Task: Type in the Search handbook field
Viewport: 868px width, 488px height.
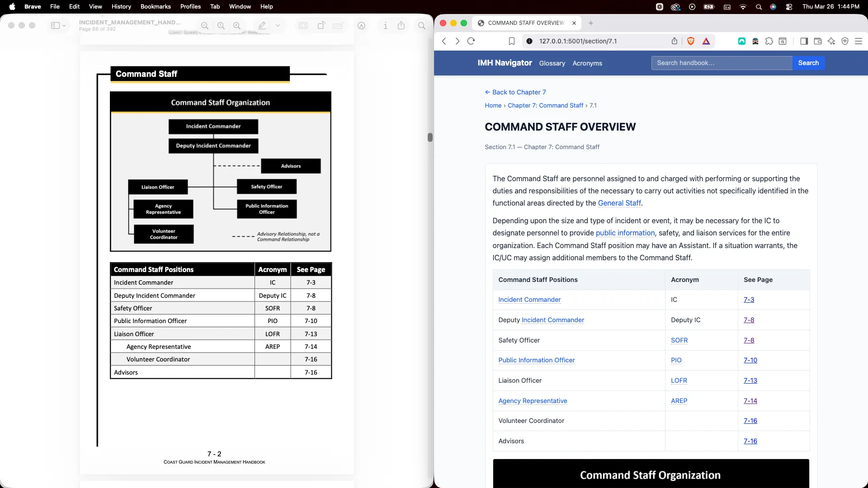Action: pyautogui.click(x=721, y=63)
